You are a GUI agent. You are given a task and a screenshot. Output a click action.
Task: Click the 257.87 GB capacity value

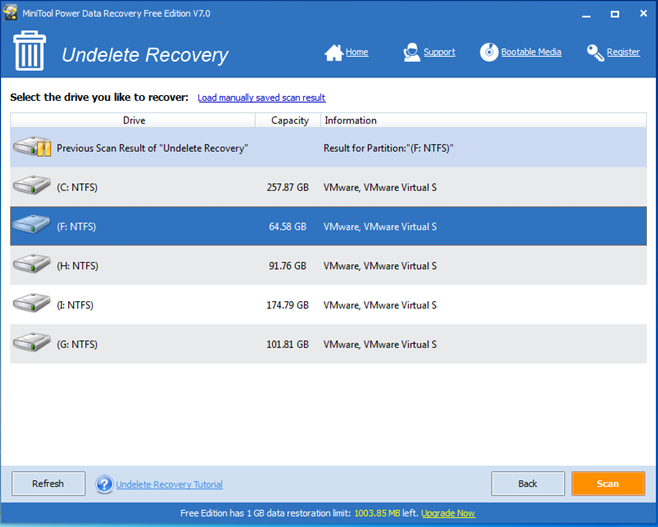click(x=288, y=187)
